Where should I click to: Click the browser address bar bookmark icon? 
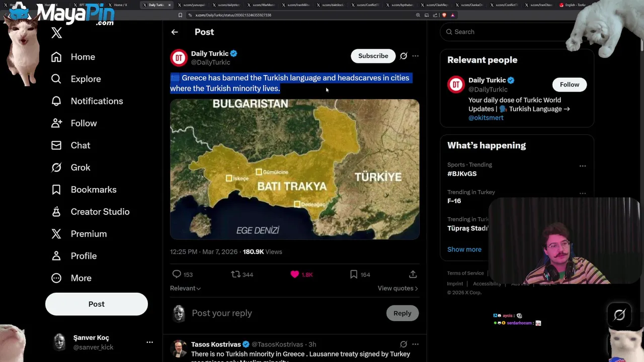[180, 15]
